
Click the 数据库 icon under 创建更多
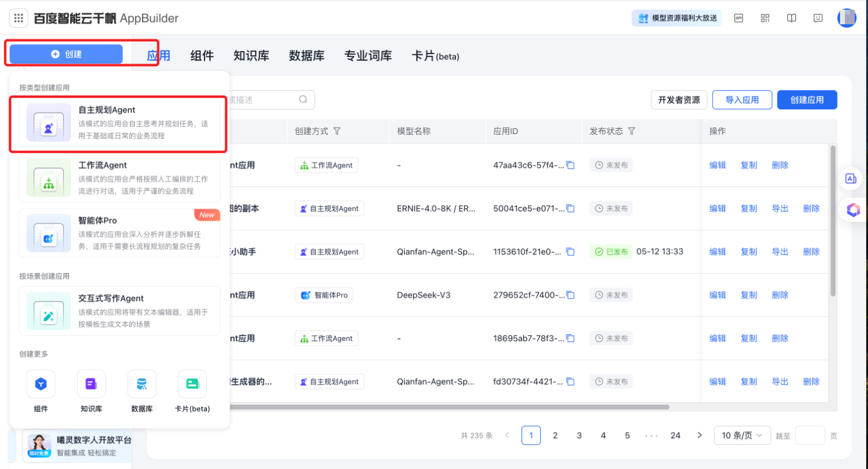click(x=141, y=384)
